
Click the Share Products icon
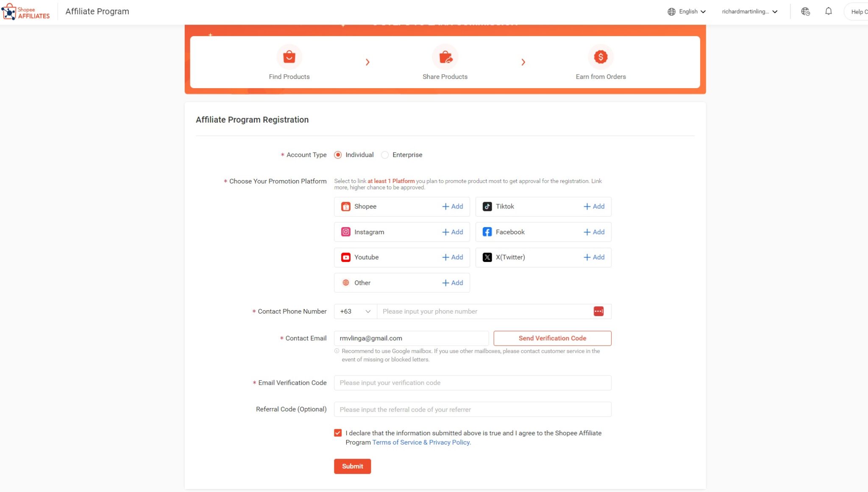[x=445, y=56]
